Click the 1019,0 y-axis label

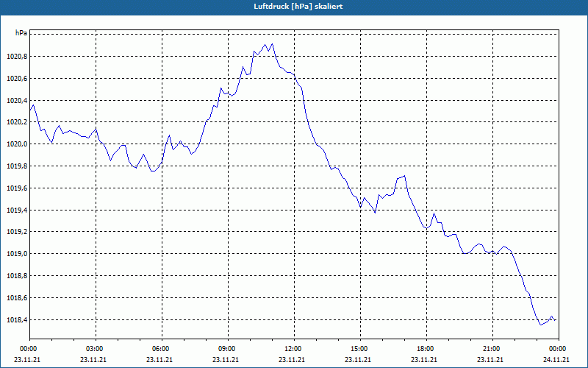point(17,254)
